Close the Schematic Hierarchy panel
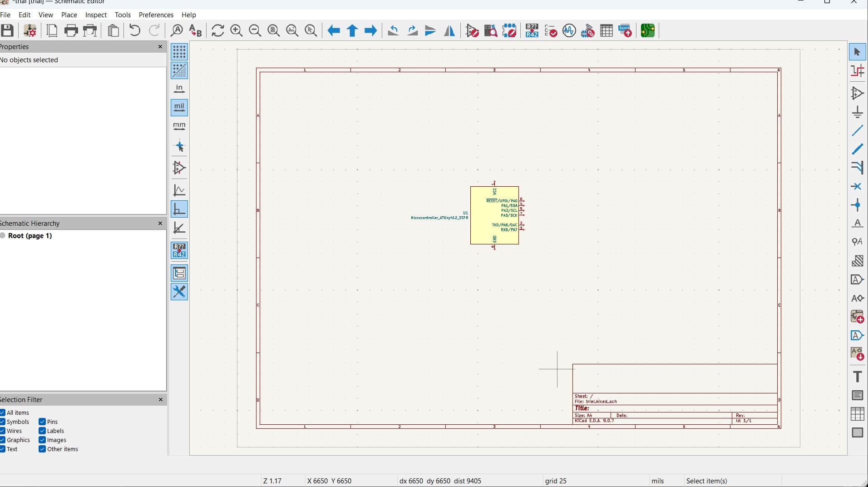 [x=160, y=223]
